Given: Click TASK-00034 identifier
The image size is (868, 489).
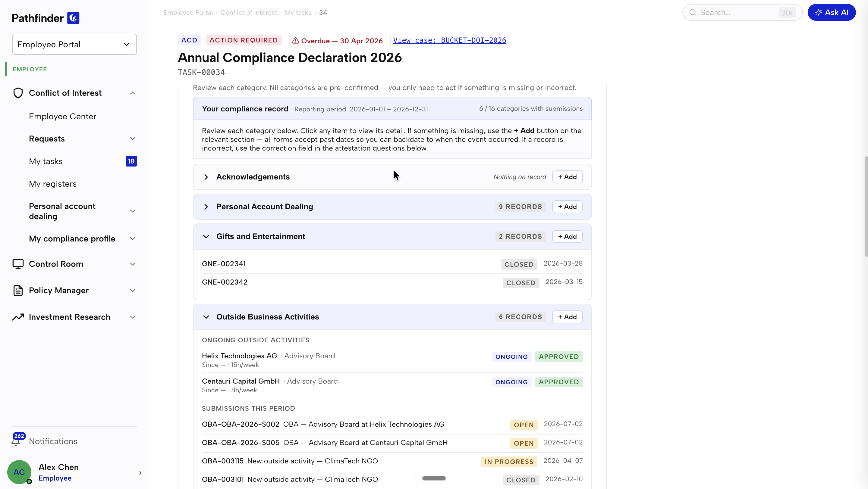Looking at the screenshot, I should pyautogui.click(x=201, y=72).
